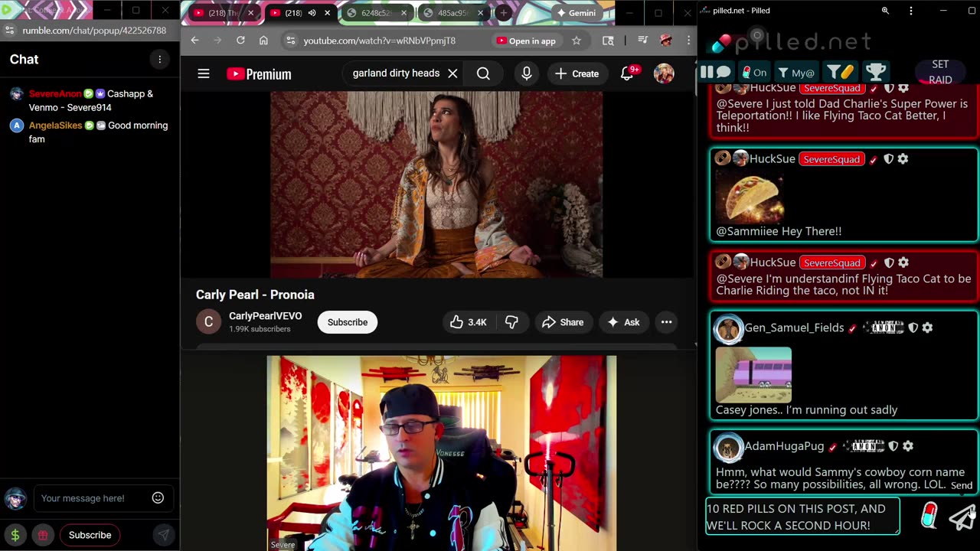Open site information icon in address bar
The image size is (980, 551).
point(289,41)
